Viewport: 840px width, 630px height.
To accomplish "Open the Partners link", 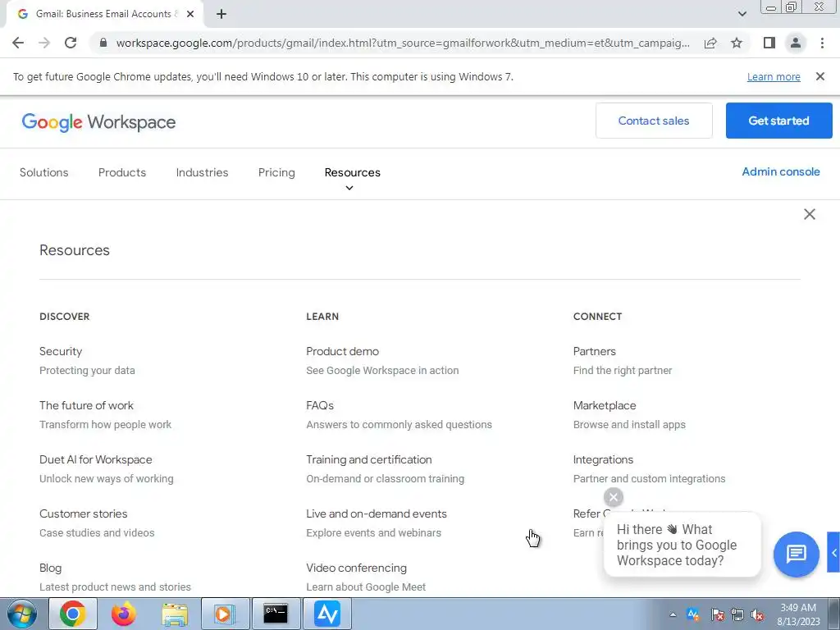I will point(594,351).
